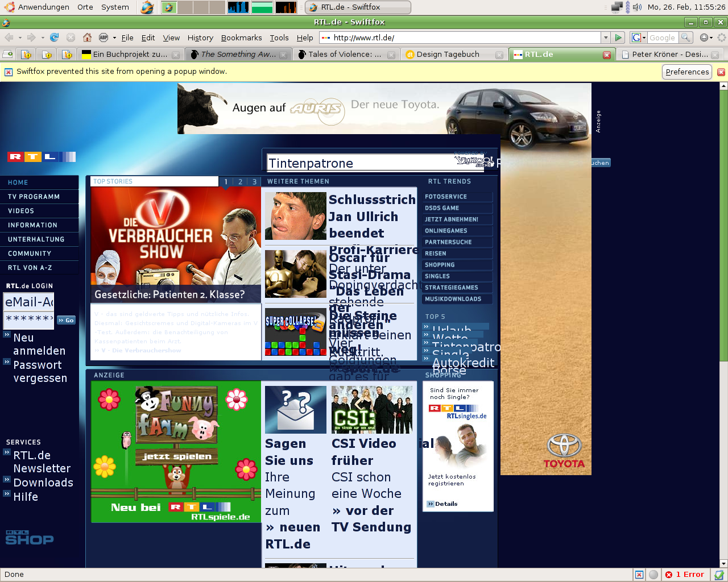
Task: Click the gray circle status bar icon
Action: click(x=653, y=575)
